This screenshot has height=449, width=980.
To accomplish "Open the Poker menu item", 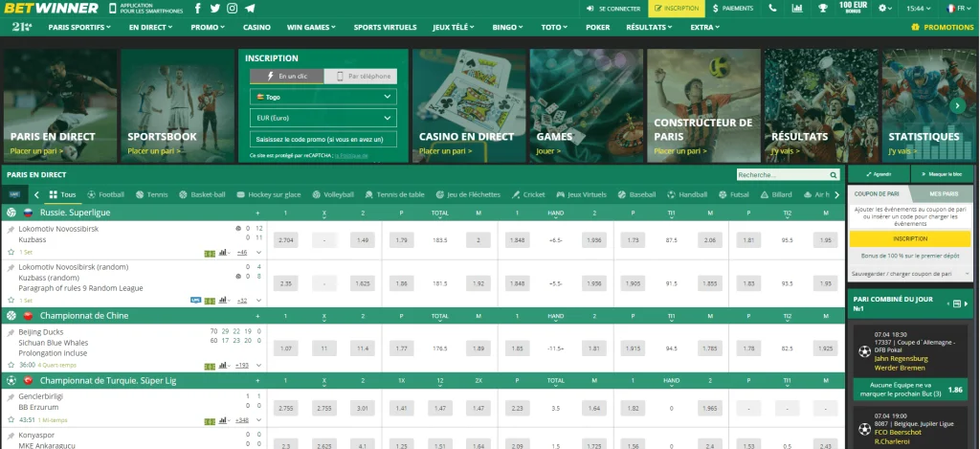I will 598,27.
